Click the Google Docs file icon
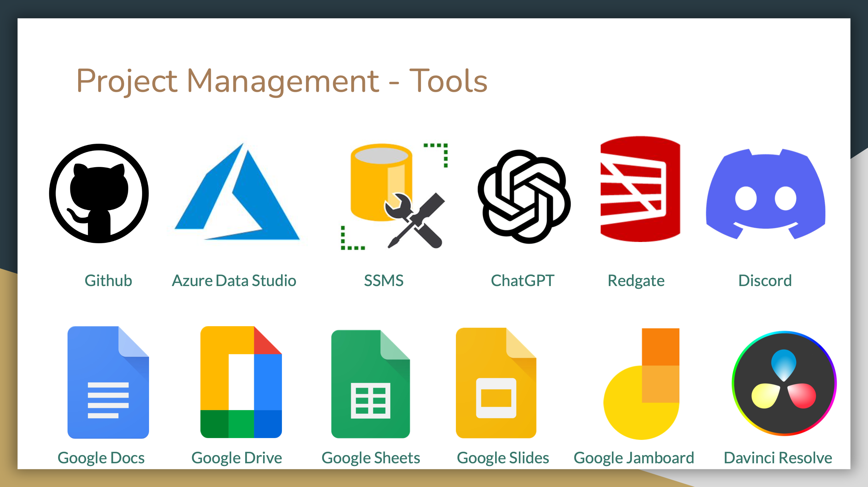868x487 pixels. tap(108, 382)
